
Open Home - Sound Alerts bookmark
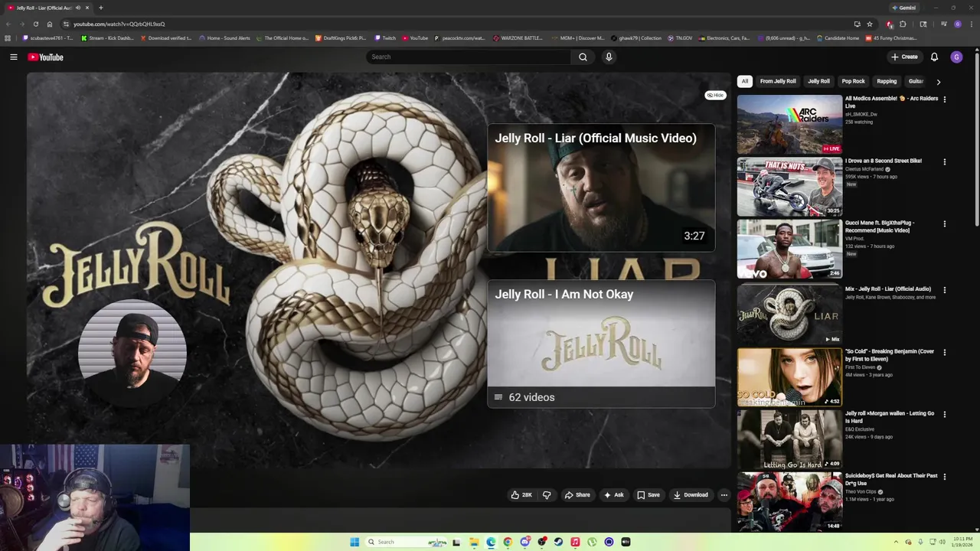224,37
